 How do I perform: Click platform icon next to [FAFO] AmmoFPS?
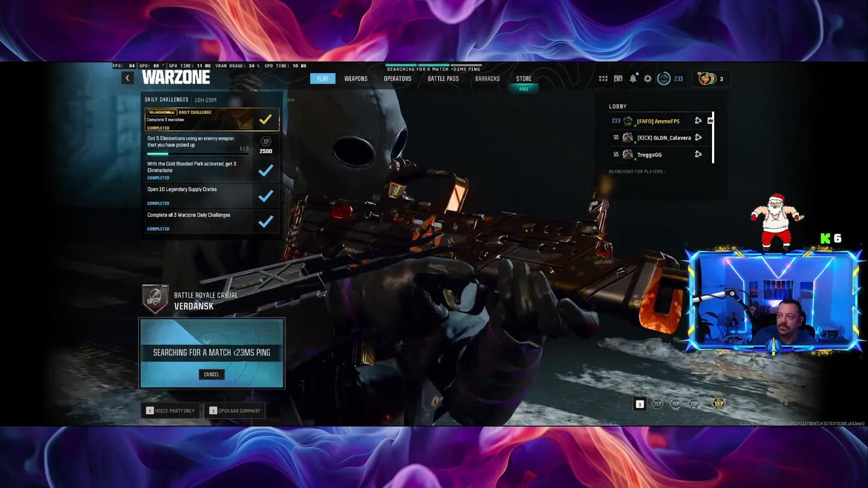pos(698,121)
